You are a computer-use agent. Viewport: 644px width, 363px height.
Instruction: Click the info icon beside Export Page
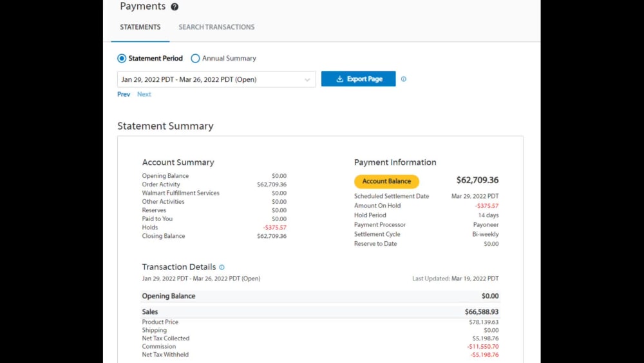(404, 79)
